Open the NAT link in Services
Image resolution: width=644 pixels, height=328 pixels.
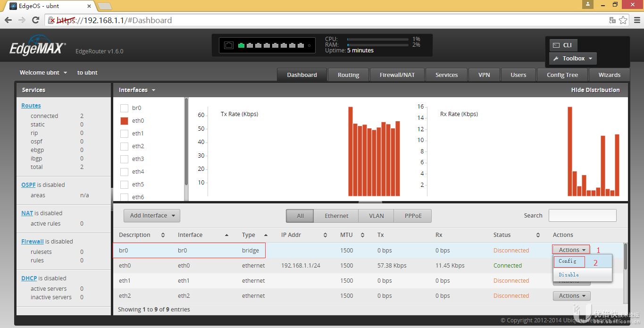coord(27,213)
